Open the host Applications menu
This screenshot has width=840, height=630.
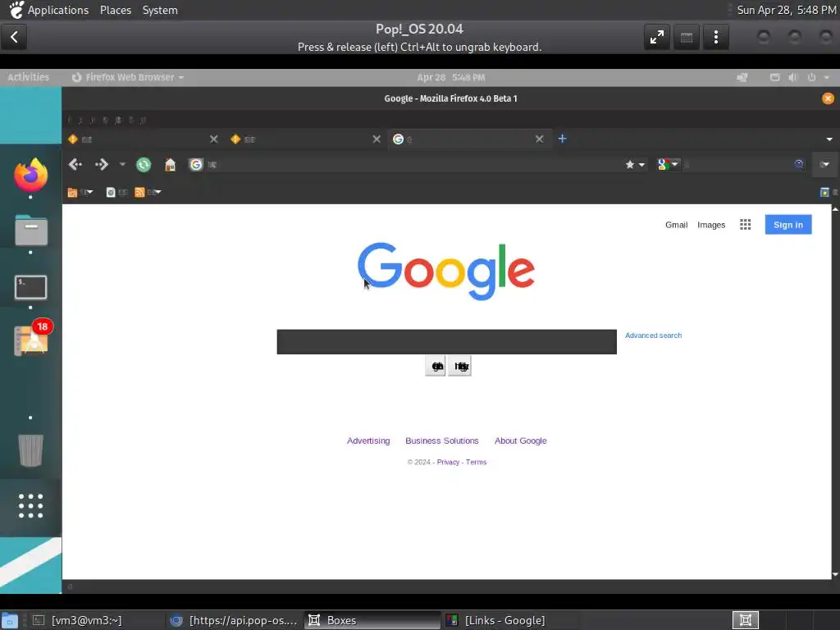tap(58, 10)
